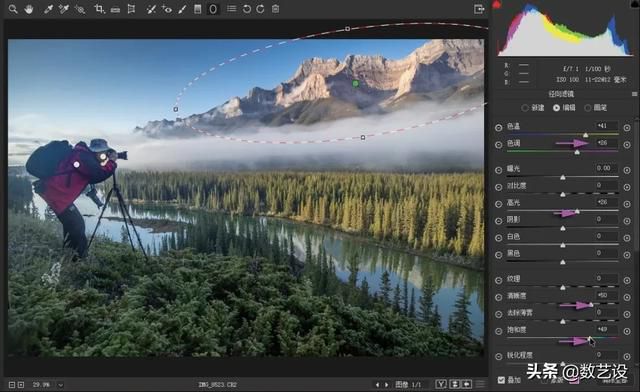This screenshot has width=640, height=392.
Task: Open the zoom level dropdown at bottom left
Action: coord(60,385)
